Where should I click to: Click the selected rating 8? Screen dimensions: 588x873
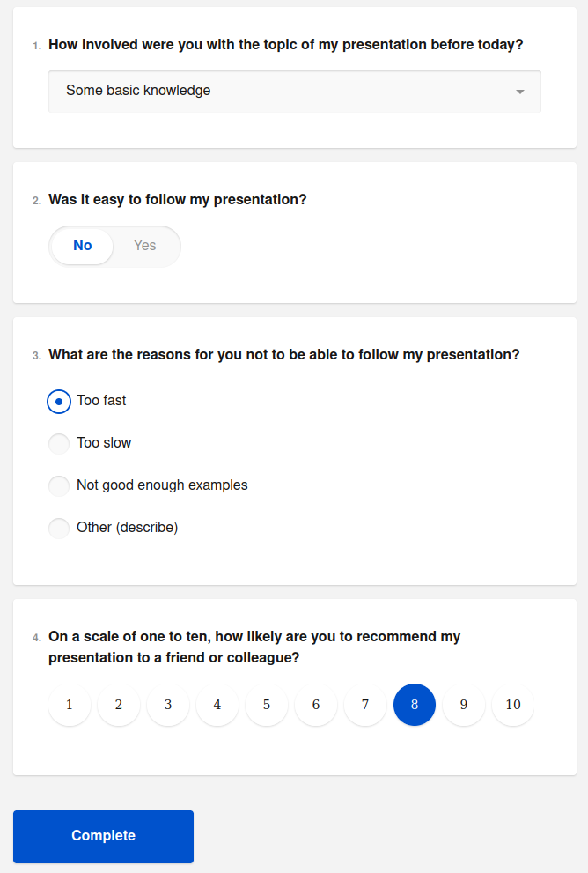point(415,705)
